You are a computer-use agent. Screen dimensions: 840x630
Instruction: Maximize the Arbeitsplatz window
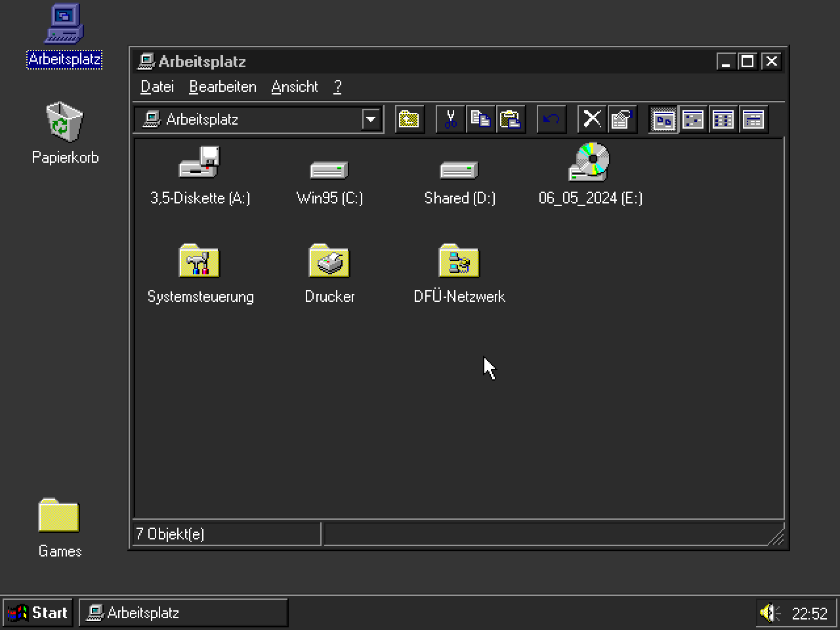pyautogui.click(x=747, y=62)
